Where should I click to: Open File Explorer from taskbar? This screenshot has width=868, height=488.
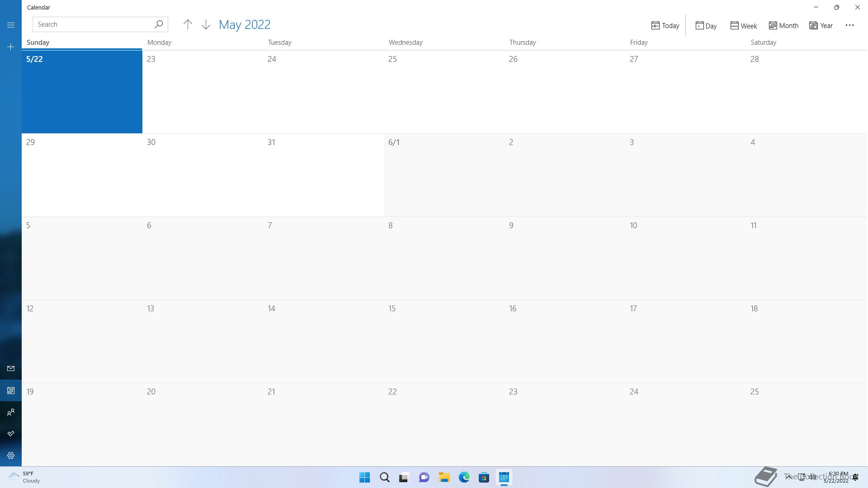(x=444, y=478)
